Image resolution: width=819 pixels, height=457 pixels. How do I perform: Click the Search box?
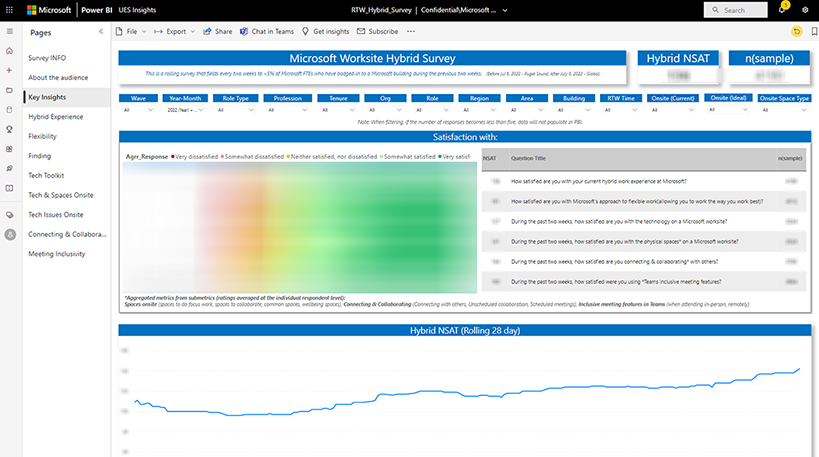coord(735,10)
